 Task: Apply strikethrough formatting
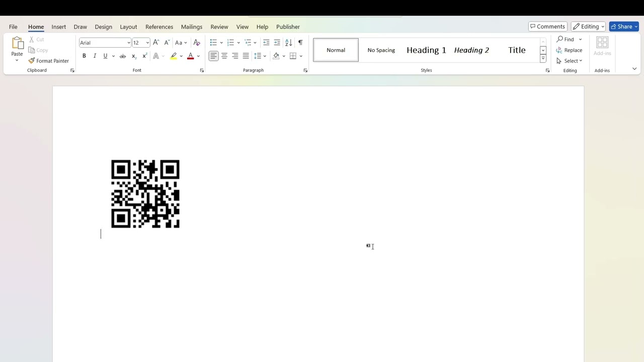point(122,56)
